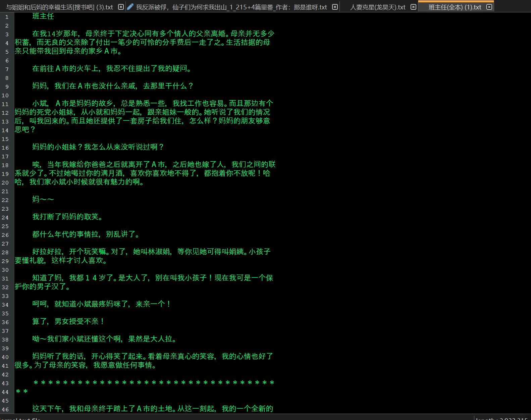Click line number 46 in the gutter

click(5, 409)
